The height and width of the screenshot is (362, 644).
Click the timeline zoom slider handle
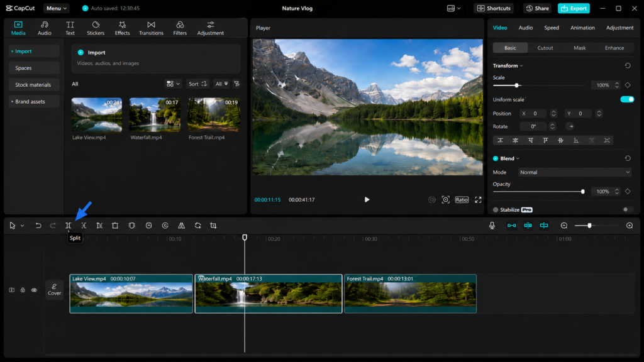click(589, 226)
